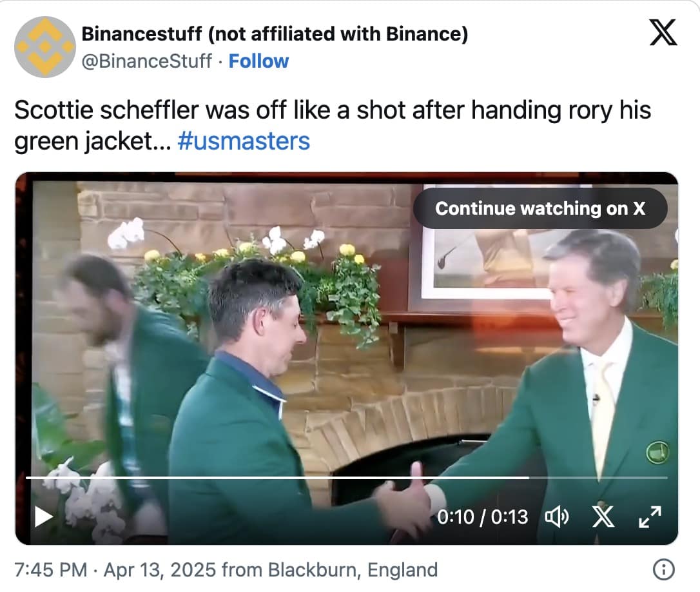Click the X logo in video controls
The width and height of the screenshot is (700, 592).
603,517
